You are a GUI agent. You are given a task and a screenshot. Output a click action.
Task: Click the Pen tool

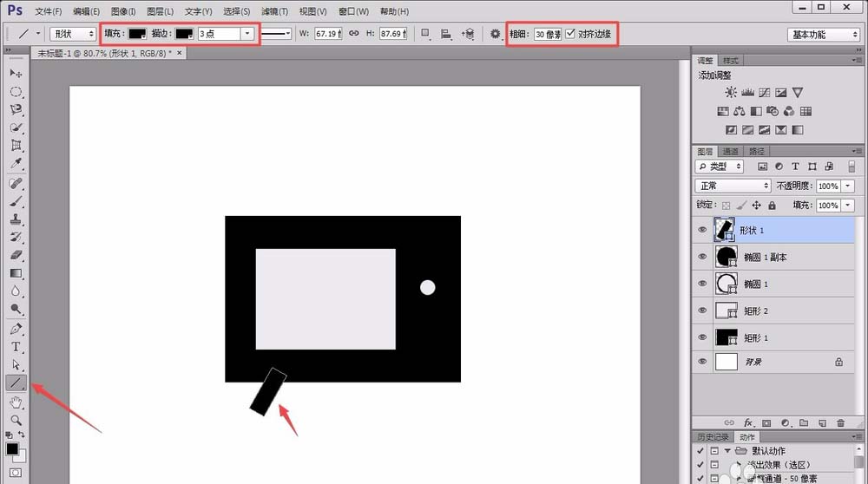pyautogui.click(x=16, y=329)
